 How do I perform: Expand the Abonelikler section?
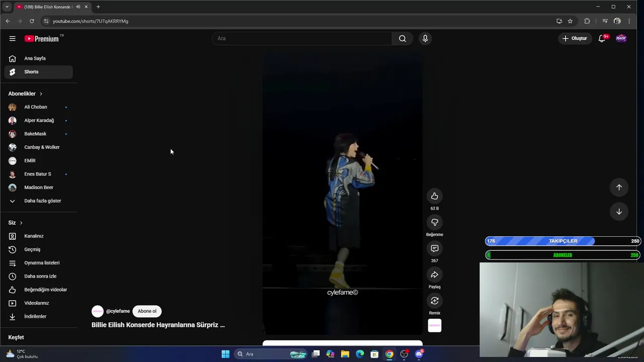(x=26, y=94)
